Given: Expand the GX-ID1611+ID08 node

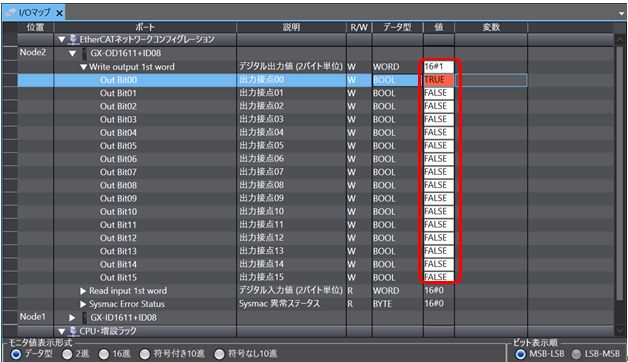Looking at the screenshot, I should coord(72,318).
